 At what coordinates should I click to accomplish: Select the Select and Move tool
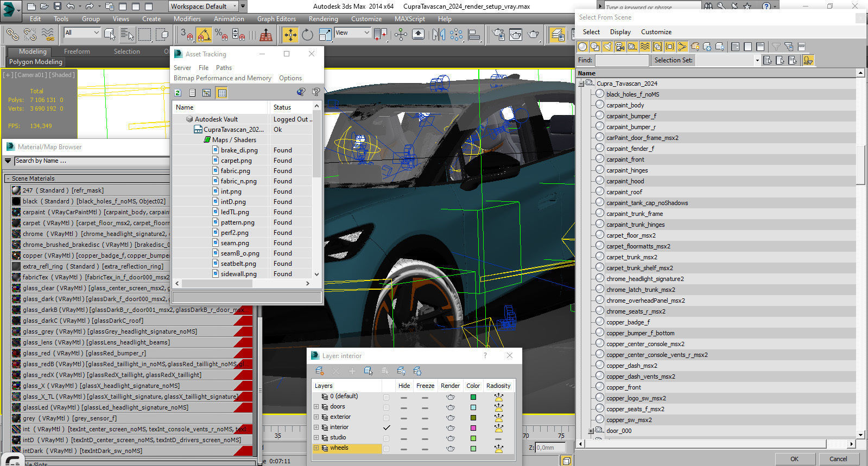290,35
